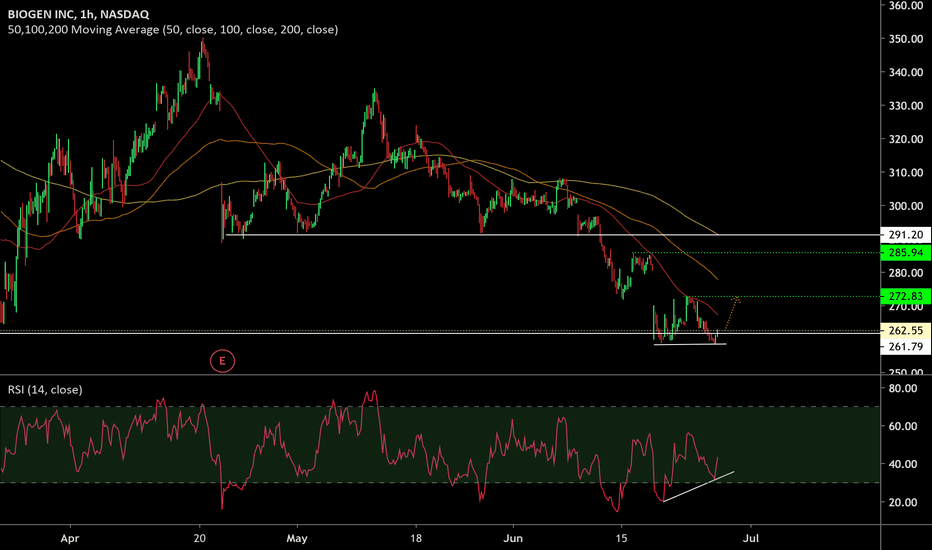Select the RSI (14, close) indicator label
This screenshot has width=932, height=550.
point(45,390)
